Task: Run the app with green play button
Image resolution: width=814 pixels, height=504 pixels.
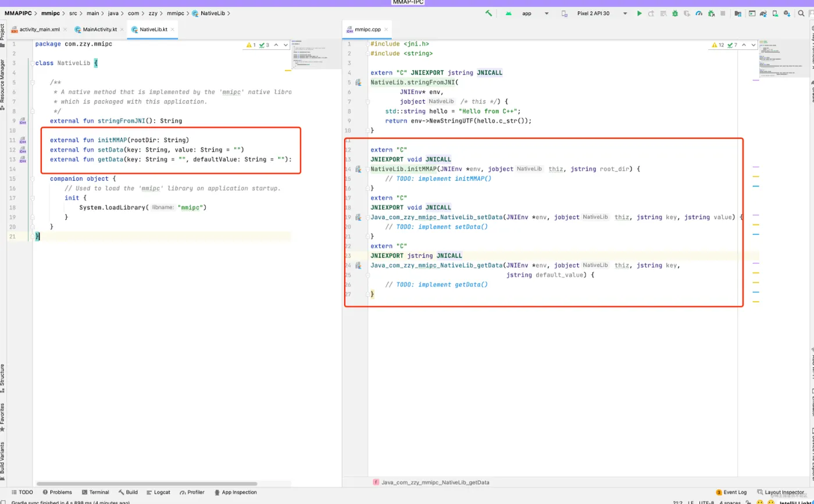Action: coord(640,13)
